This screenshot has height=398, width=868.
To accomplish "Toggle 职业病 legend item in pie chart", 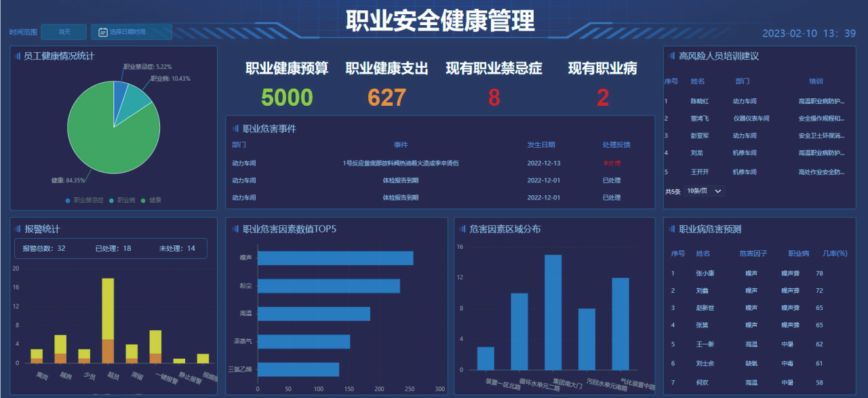I will pos(123,201).
